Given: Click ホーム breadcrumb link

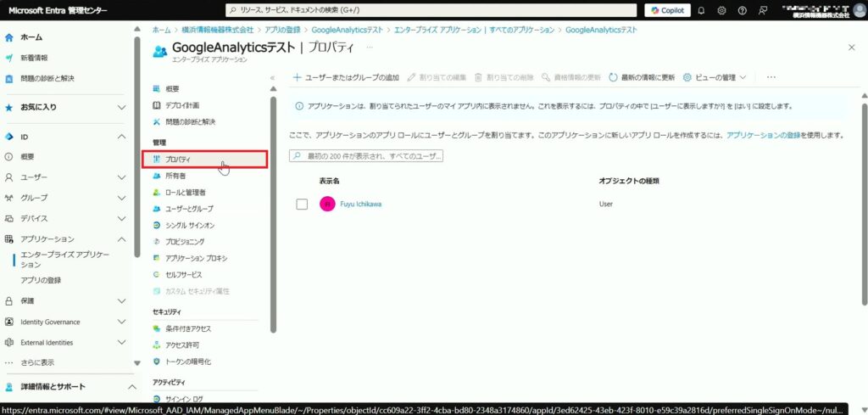Looking at the screenshot, I should coord(161,30).
